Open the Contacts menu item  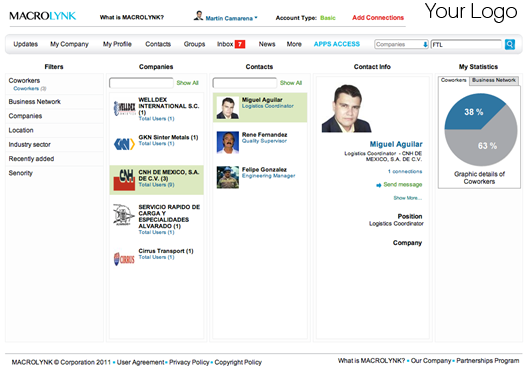[158, 44]
